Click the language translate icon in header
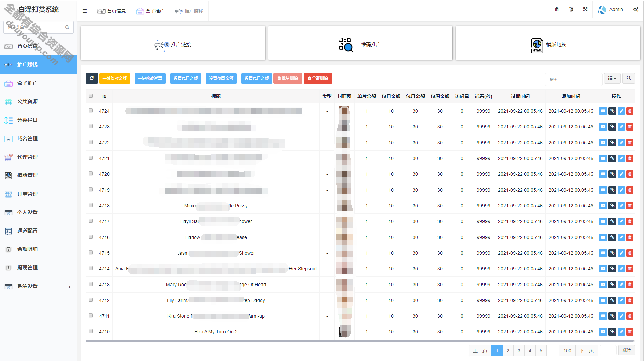Screen dimensions: 644x361 (x=571, y=9)
